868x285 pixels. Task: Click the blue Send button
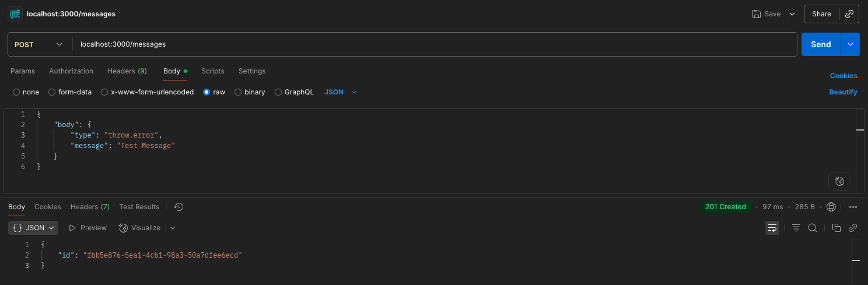tap(821, 44)
